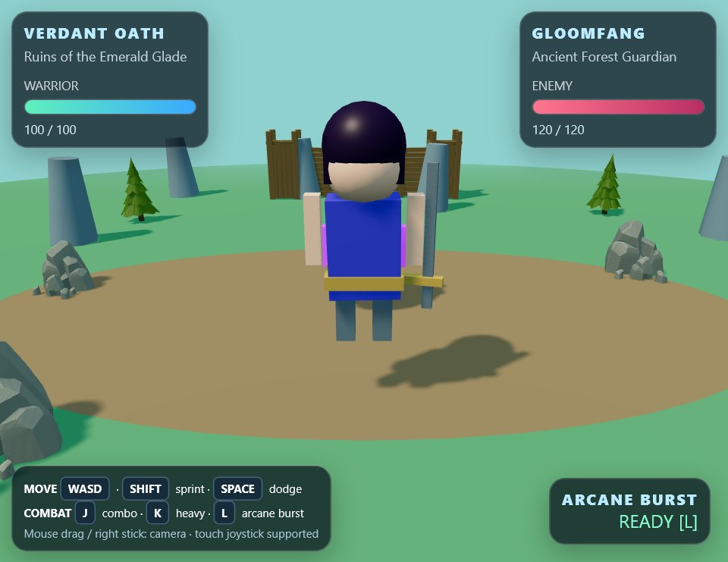Click the pine tree on the left
This screenshot has height=562, width=728.
(x=137, y=190)
